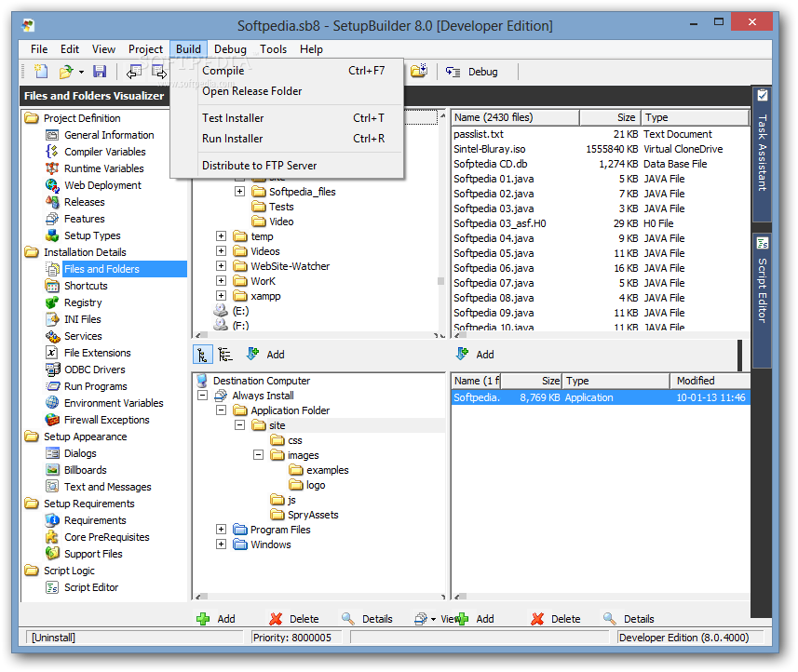Collapse the images folder node

259,455
